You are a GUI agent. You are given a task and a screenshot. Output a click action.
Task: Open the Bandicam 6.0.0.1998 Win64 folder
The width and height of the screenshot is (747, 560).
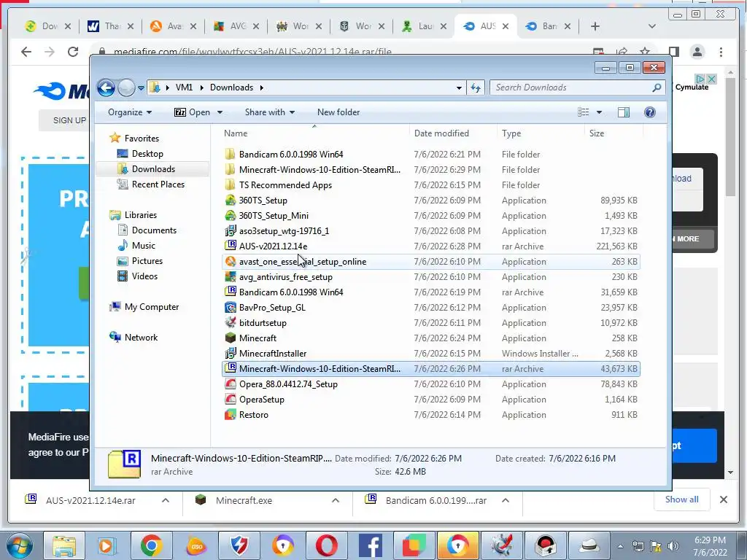[291, 155]
